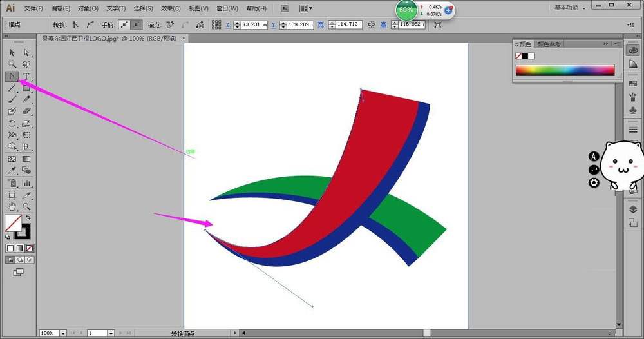
Task: Open the 对象(O) menu
Action: (88, 8)
